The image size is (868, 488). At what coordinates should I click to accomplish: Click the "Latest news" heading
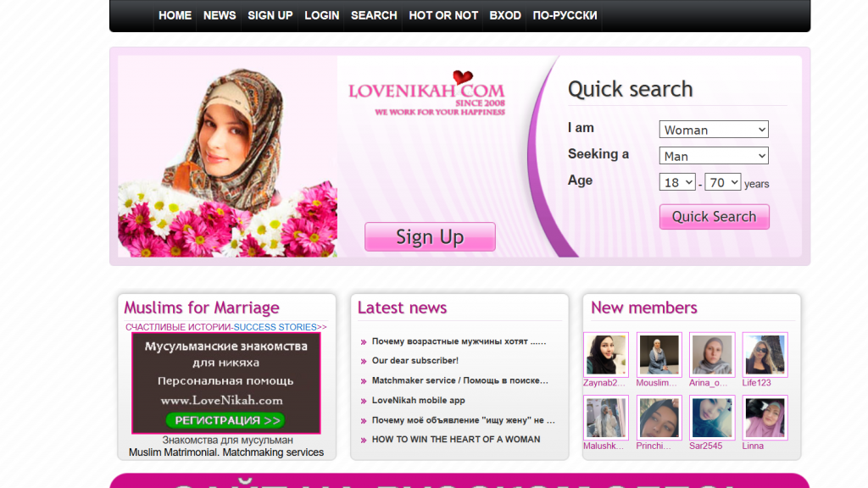[x=402, y=308]
